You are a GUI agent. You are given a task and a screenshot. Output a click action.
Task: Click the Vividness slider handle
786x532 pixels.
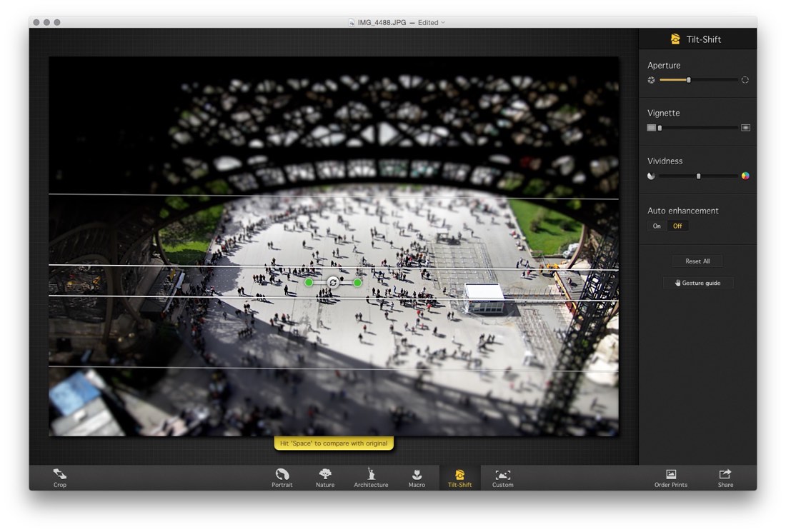698,176
